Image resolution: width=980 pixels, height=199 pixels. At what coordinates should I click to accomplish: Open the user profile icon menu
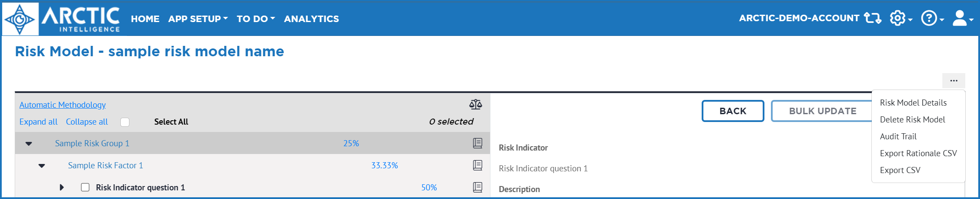(963, 18)
